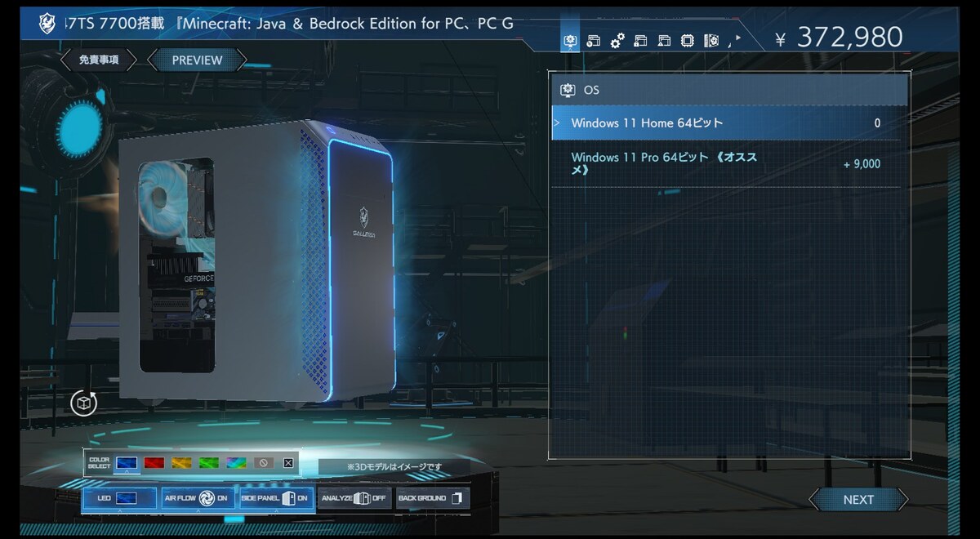Select the blue LED color

127,463
